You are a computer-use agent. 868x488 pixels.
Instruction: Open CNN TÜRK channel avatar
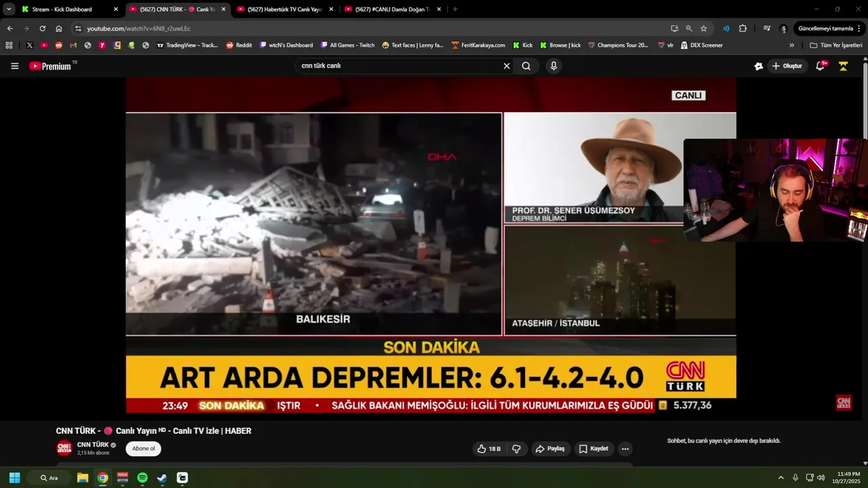(x=64, y=448)
